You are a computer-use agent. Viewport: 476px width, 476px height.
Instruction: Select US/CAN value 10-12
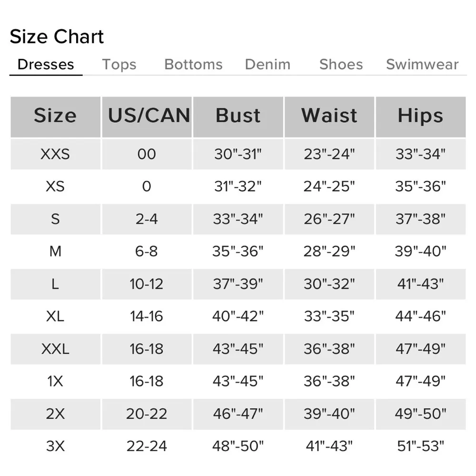[x=147, y=284]
